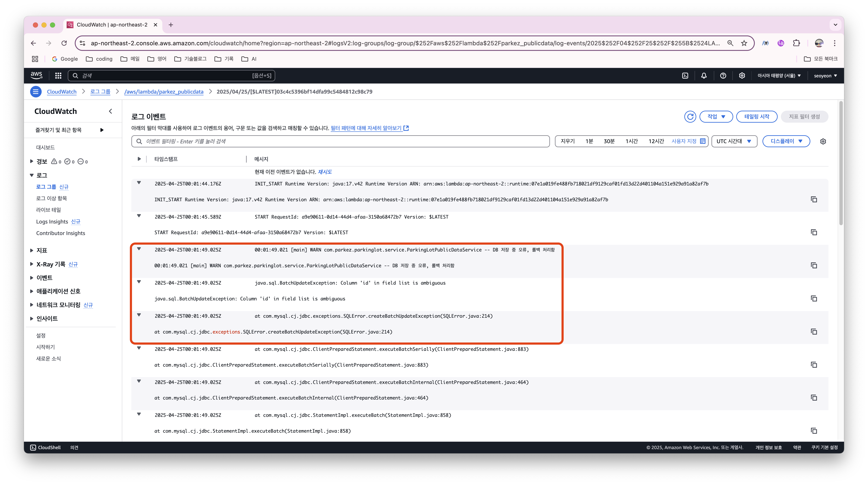This screenshot has height=485, width=868.
Task: Copy the BatchUpdateException log message
Action: click(x=814, y=299)
